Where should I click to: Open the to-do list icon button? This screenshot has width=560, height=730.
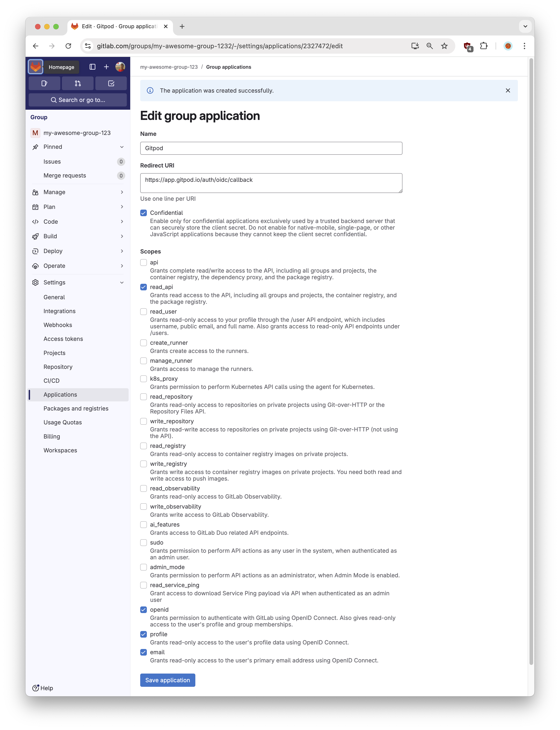pos(111,83)
